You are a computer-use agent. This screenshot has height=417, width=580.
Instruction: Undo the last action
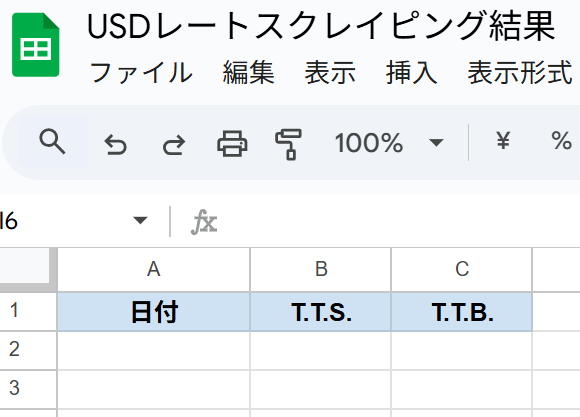coord(115,144)
